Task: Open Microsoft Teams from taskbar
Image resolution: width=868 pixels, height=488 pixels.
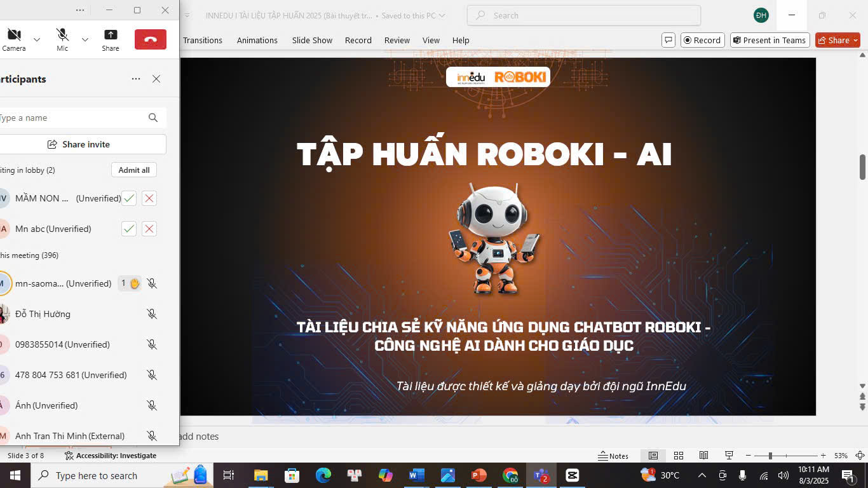Action: 541,475
